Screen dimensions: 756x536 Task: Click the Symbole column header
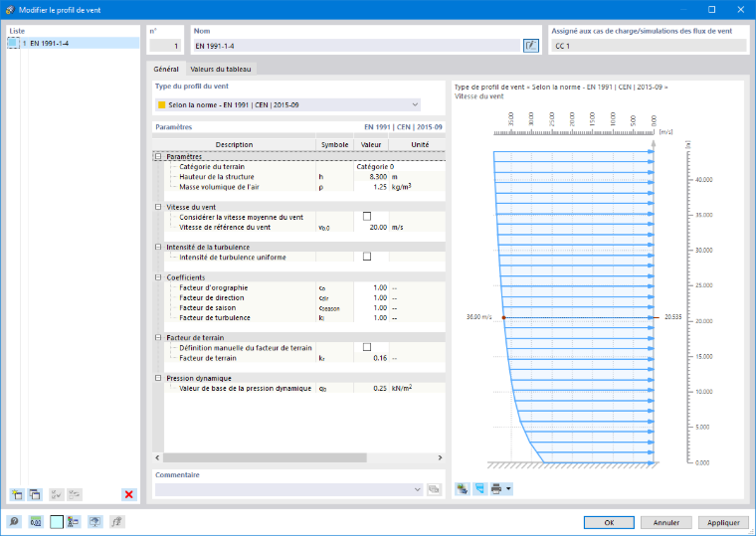334,144
